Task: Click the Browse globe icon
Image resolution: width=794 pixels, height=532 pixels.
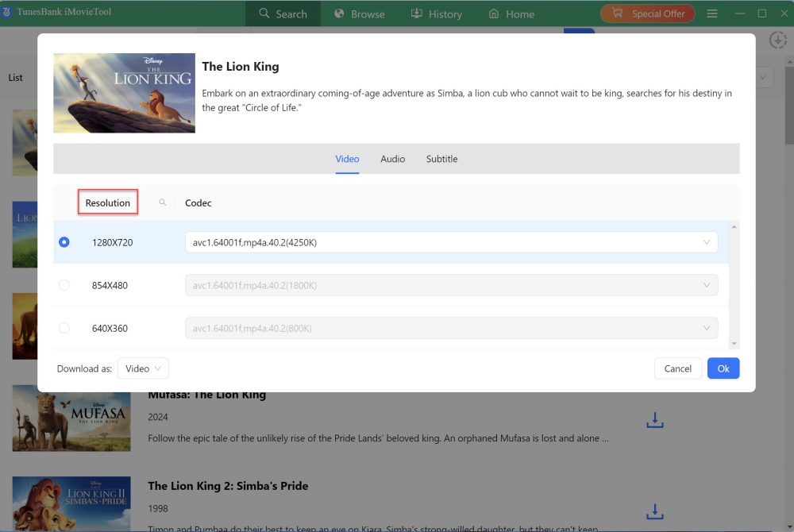Action: tap(339, 13)
